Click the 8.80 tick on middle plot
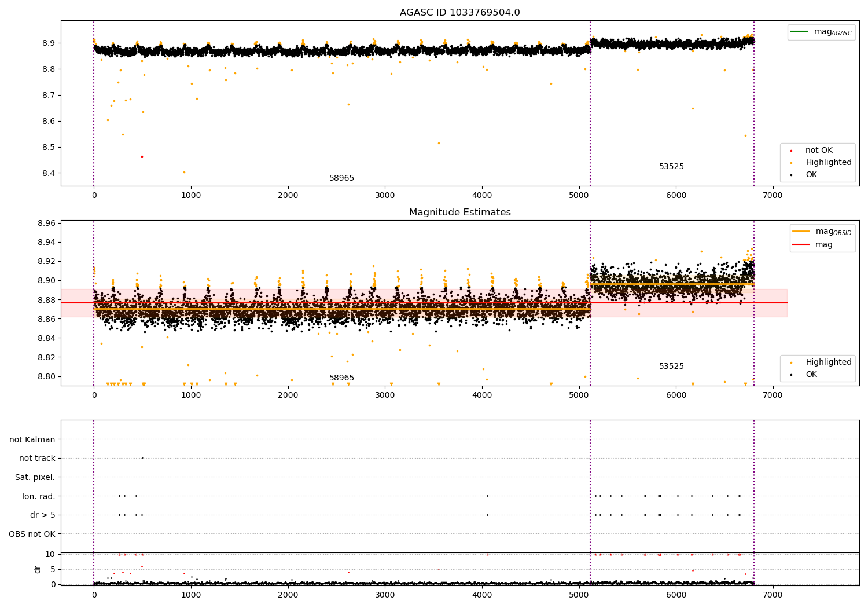868x608 pixels. (x=46, y=377)
